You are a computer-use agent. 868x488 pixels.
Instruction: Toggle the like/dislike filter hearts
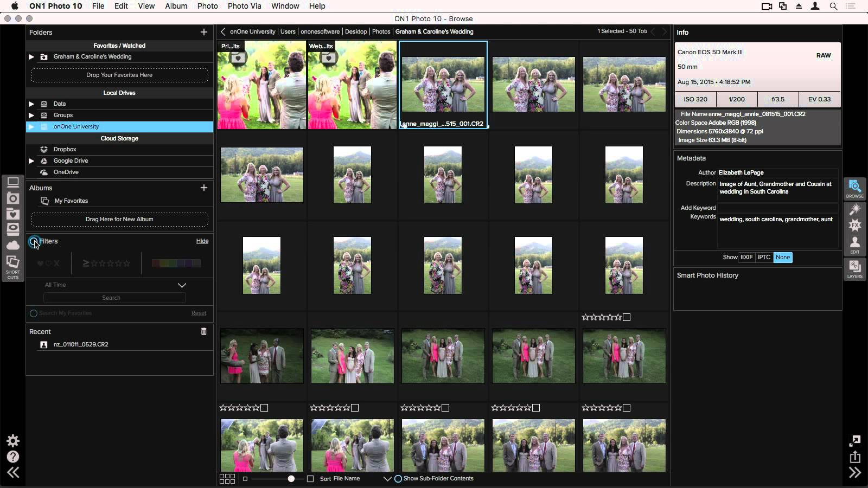[x=48, y=264]
